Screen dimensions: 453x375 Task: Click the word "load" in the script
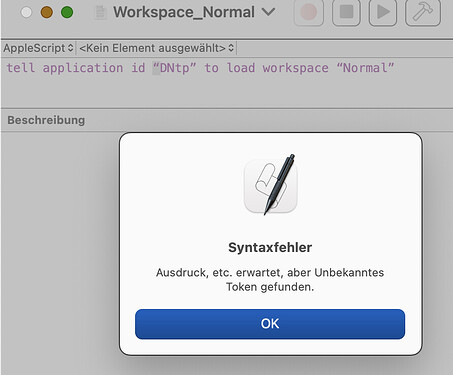[x=241, y=68]
